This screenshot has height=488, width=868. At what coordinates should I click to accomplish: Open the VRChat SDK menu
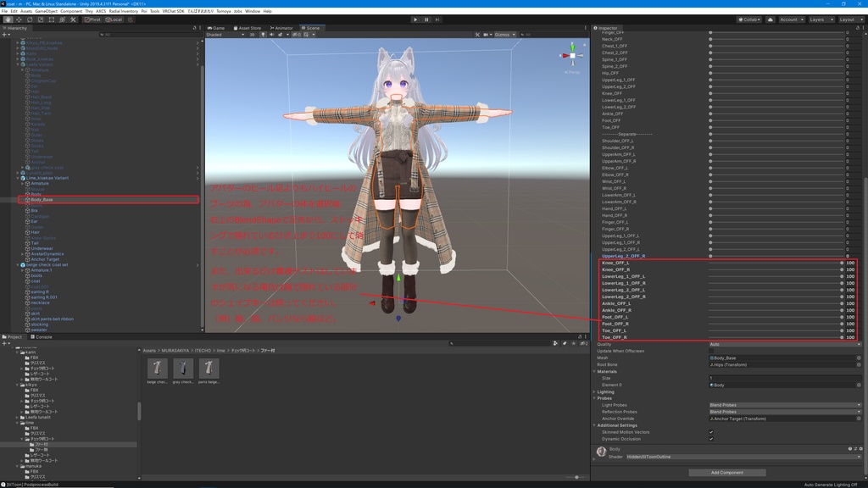(x=173, y=11)
